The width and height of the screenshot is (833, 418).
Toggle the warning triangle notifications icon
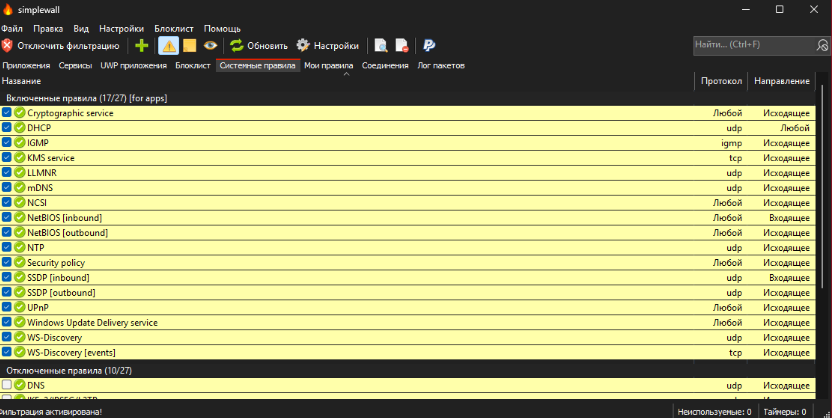[169, 46]
